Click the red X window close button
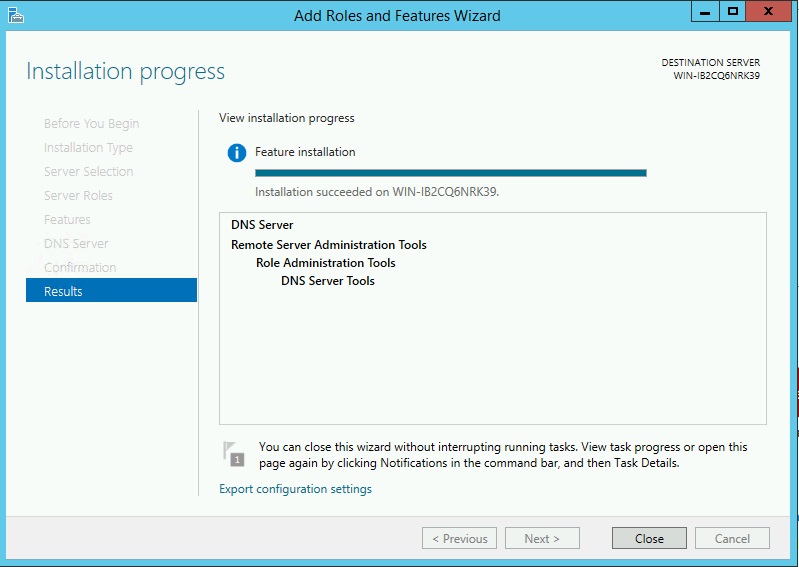 768,12
